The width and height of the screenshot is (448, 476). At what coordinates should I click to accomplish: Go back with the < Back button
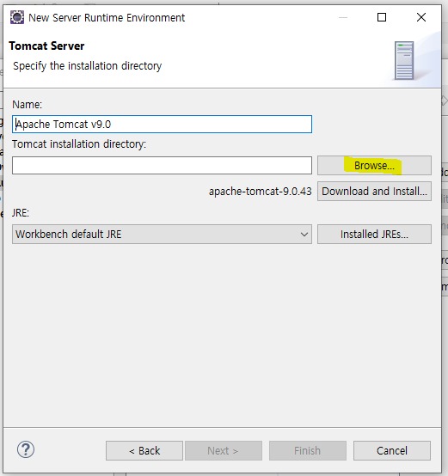point(144,451)
